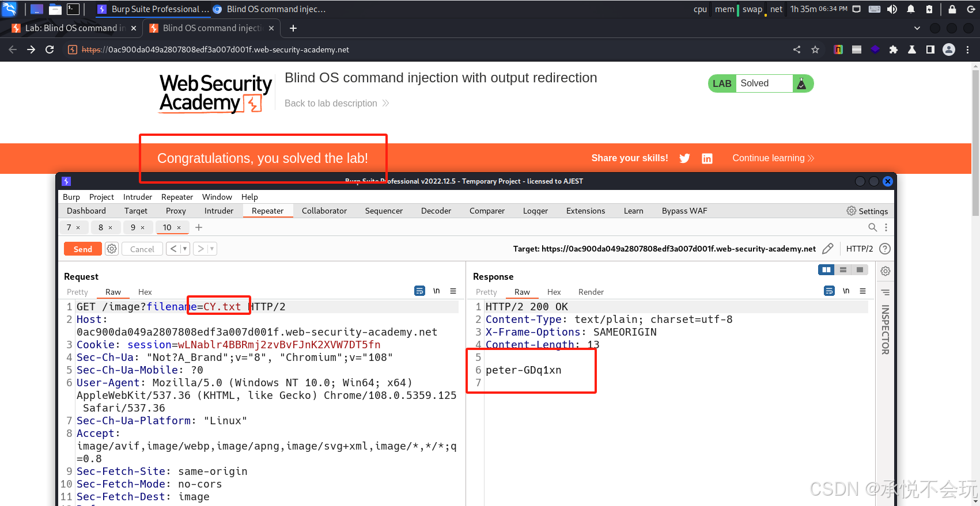The height and width of the screenshot is (506, 980).
Task: Open the history forward dropdown arrow
Action: coord(212,249)
